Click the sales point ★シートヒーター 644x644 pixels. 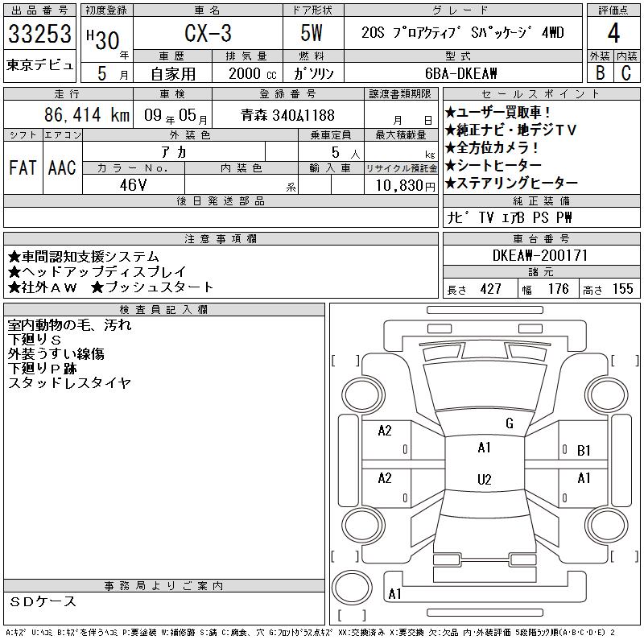click(x=493, y=166)
